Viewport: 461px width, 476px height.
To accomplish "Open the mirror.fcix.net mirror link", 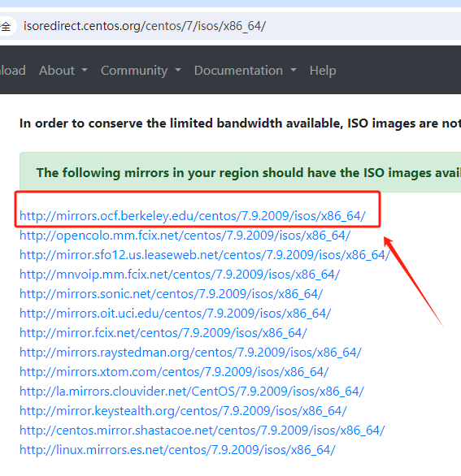I will 163,333.
